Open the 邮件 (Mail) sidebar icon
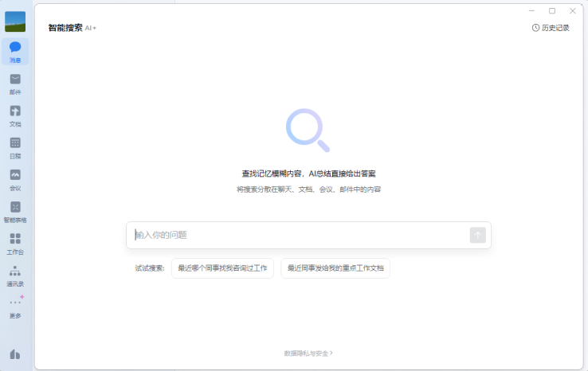This screenshot has height=371, width=588. pos(15,83)
